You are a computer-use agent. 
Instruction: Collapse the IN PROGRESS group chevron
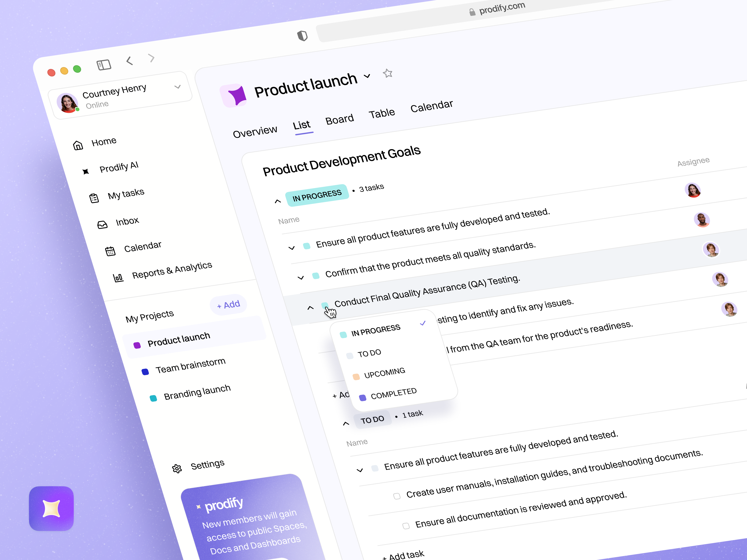[x=278, y=202]
